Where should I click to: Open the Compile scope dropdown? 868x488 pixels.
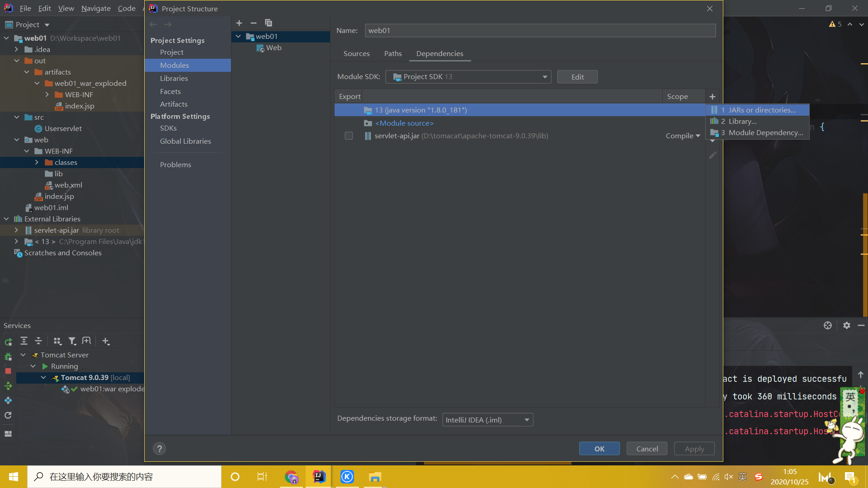point(683,136)
